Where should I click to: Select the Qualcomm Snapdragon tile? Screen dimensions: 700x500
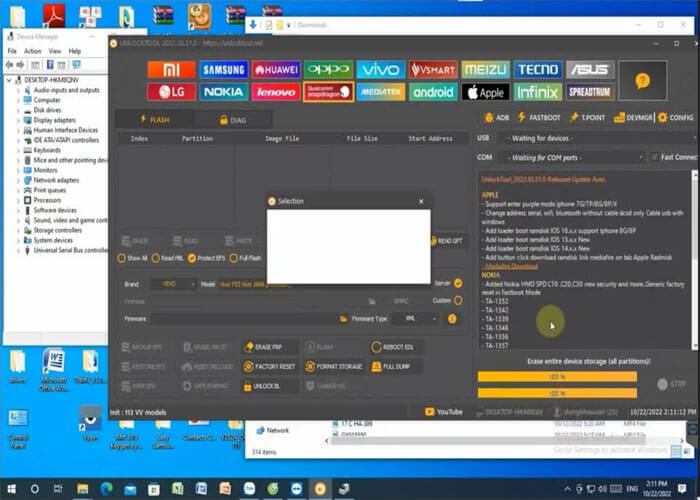coord(328,92)
